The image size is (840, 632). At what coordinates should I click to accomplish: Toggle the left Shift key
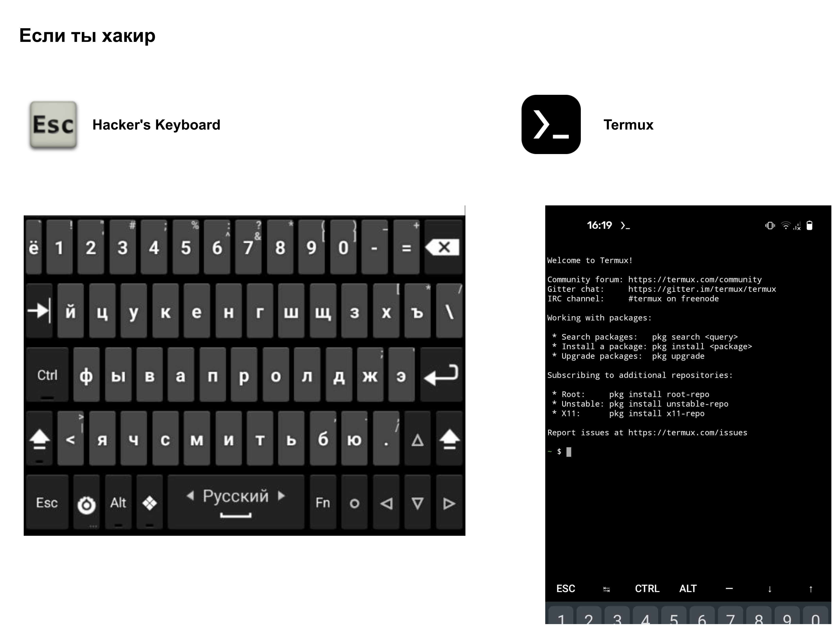39,438
